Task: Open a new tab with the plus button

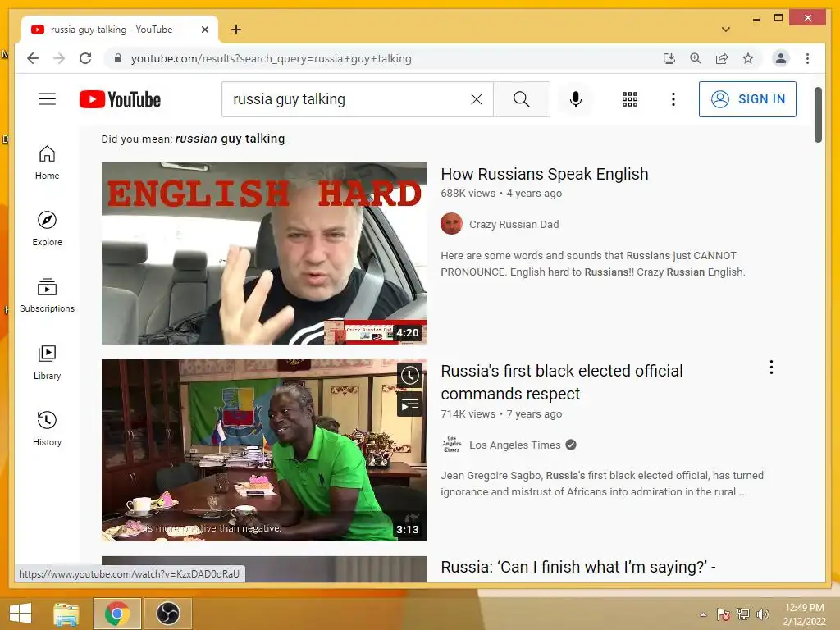Action: coord(236,30)
